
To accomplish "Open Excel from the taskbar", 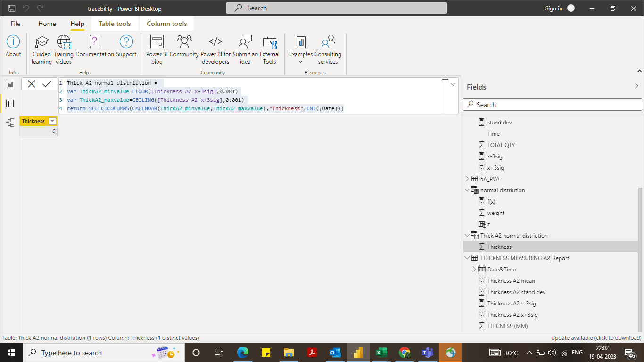I will (x=381, y=353).
